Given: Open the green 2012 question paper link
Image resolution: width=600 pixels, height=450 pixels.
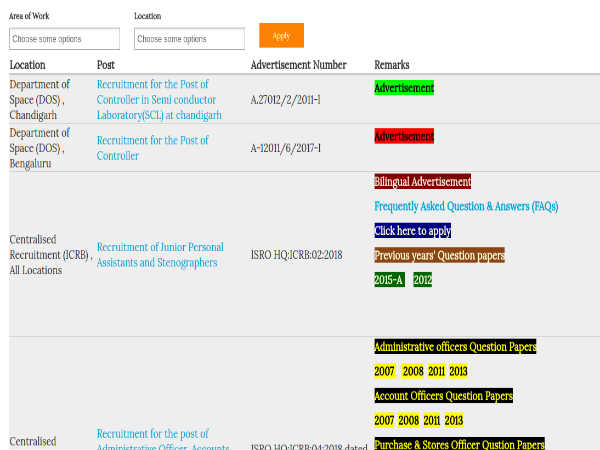Looking at the screenshot, I should [x=422, y=280].
